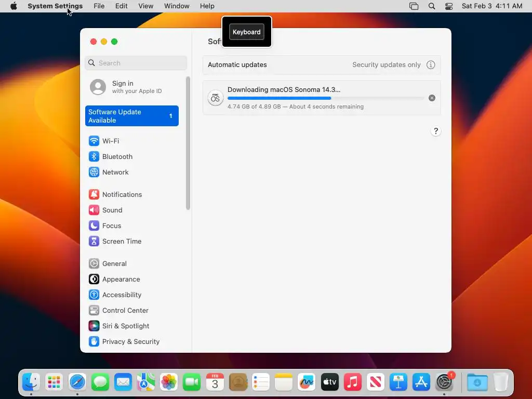Open the System Settings menu
The image size is (532, 399).
click(55, 6)
